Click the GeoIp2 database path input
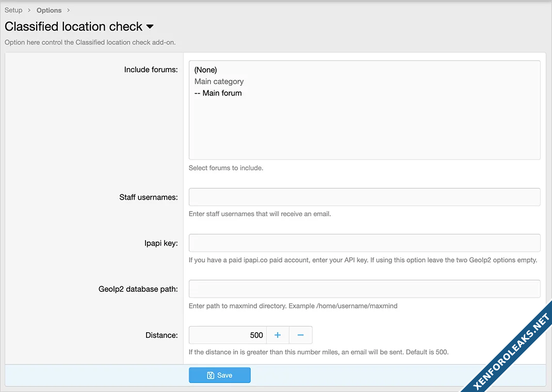This screenshot has height=392, width=552. [364, 289]
